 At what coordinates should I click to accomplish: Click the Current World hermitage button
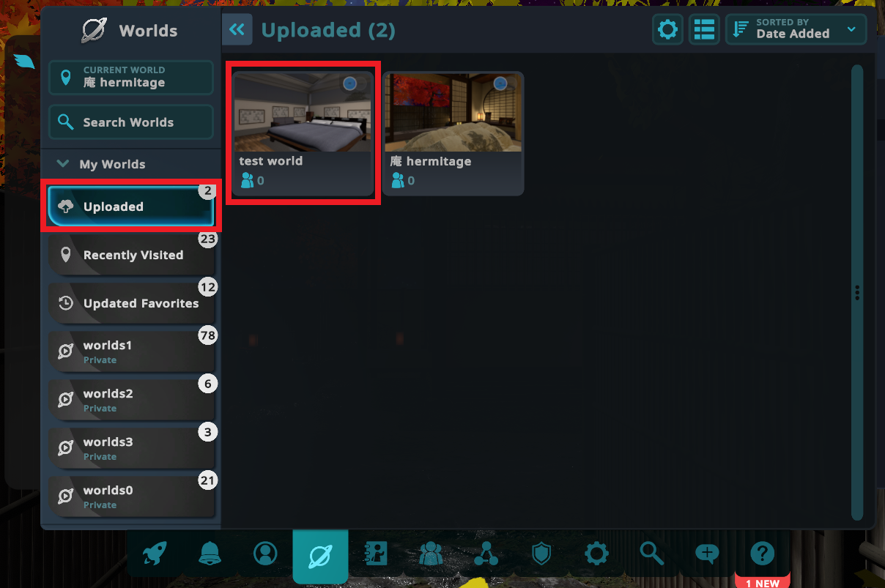(x=131, y=77)
